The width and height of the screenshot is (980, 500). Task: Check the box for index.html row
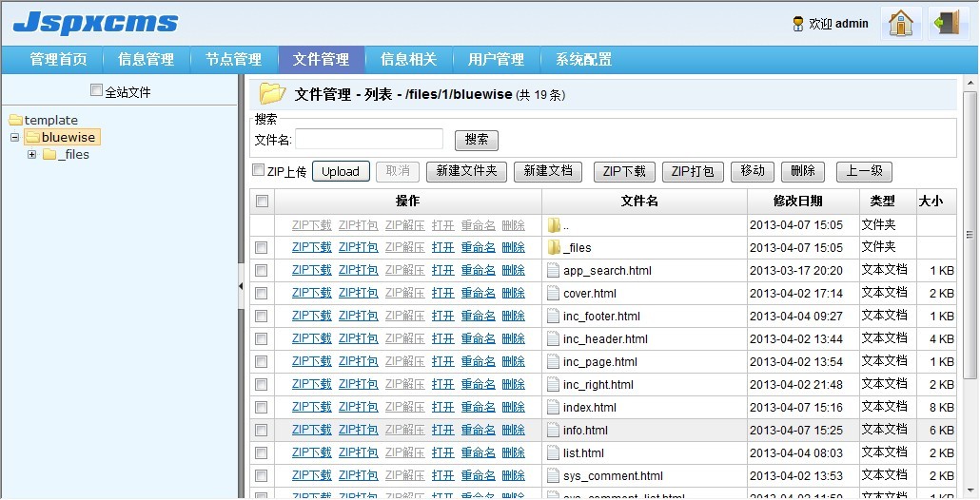point(262,407)
